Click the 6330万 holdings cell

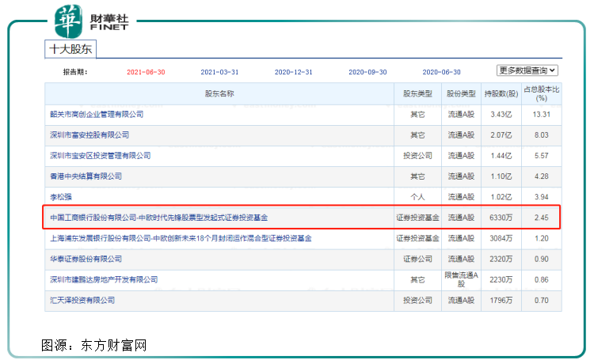click(x=501, y=218)
